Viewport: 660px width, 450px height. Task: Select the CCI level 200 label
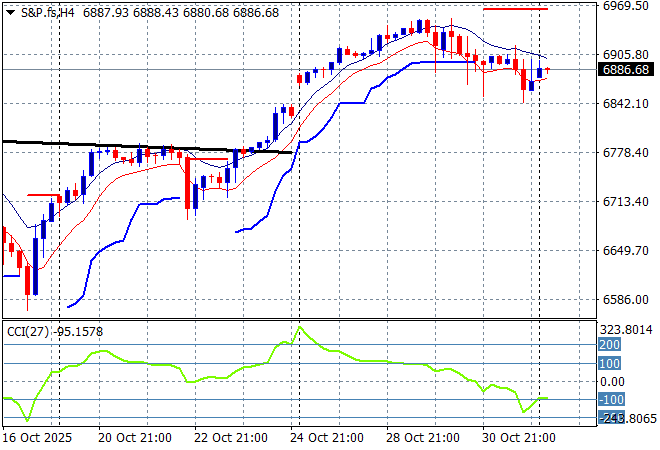609,345
